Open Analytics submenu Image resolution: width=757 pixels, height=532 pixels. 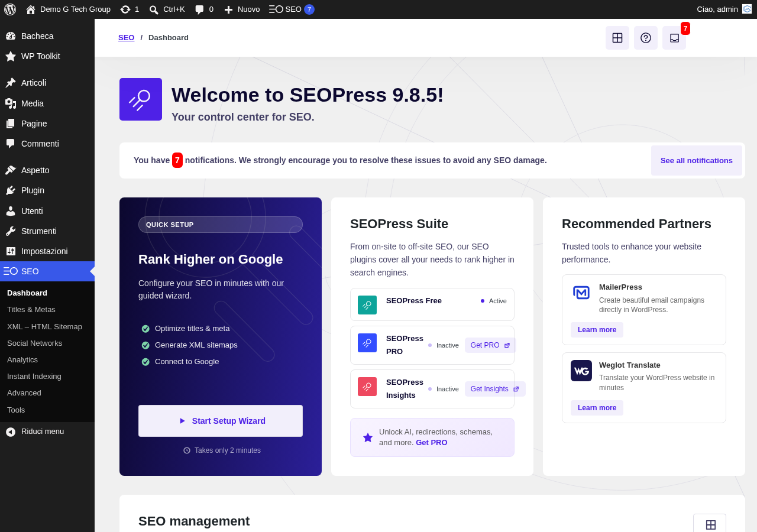[22, 359]
